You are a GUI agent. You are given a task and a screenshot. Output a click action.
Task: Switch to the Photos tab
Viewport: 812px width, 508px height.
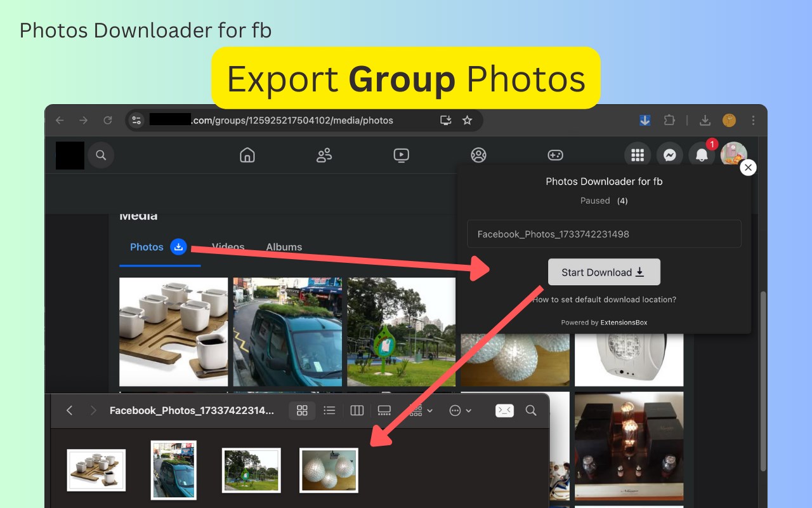click(x=147, y=247)
